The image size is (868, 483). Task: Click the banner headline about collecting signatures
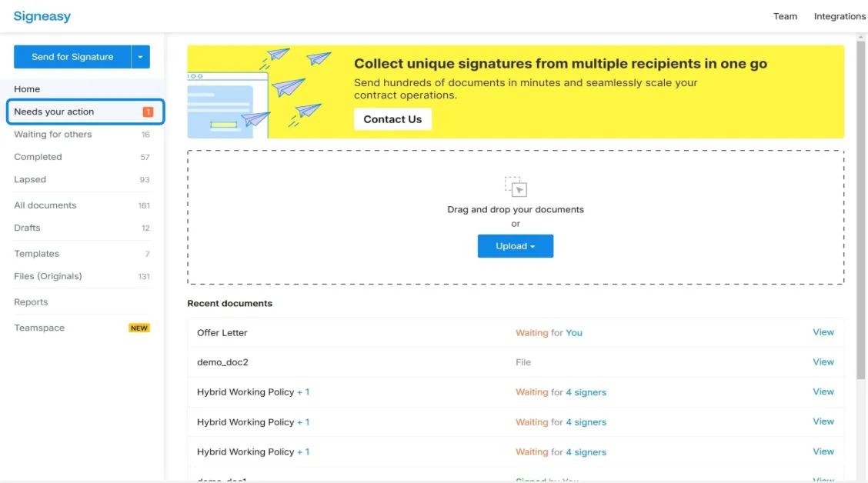click(x=560, y=64)
